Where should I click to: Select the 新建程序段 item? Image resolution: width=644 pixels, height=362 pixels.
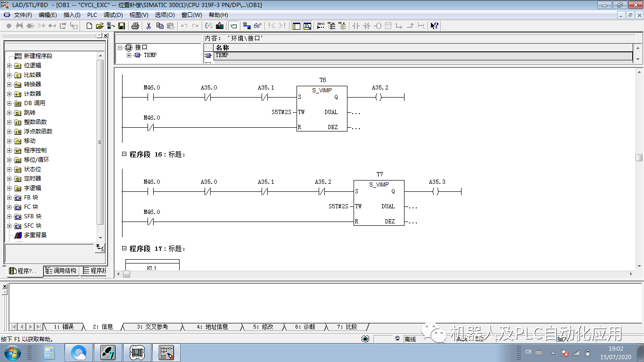pos(38,56)
